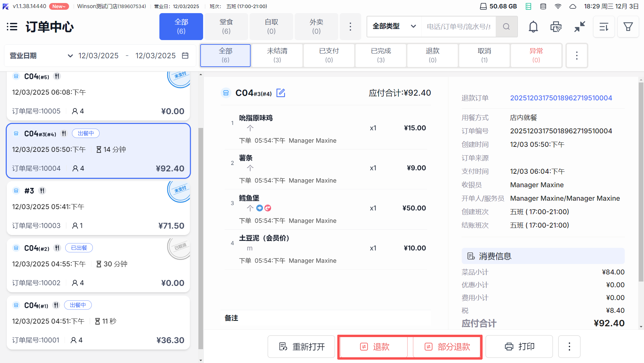Select the 未结清 status tab
This screenshot has height=363, width=644.
click(277, 55)
